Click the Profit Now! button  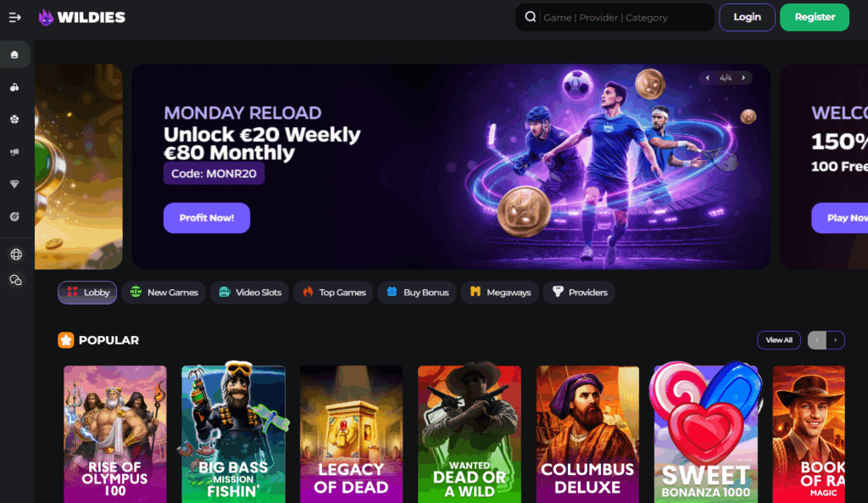click(207, 218)
